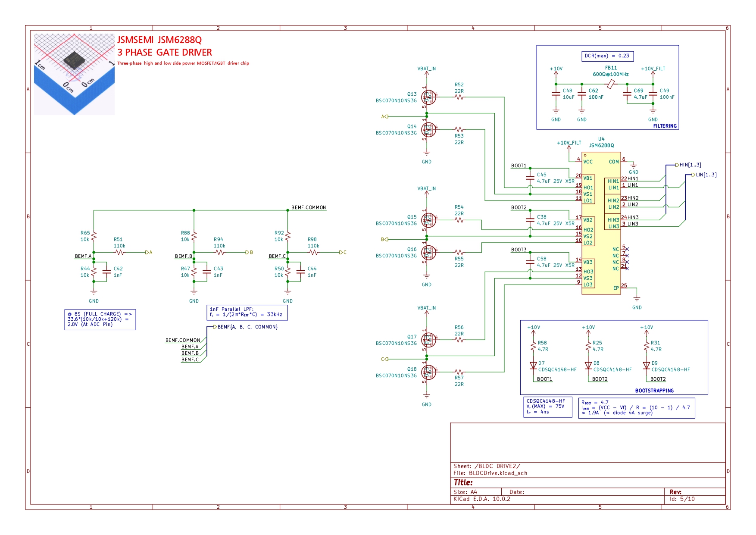Viewport: 756px width, 535px height.
Task: Click the BOOT1 net label near C45
Action: tap(519, 166)
